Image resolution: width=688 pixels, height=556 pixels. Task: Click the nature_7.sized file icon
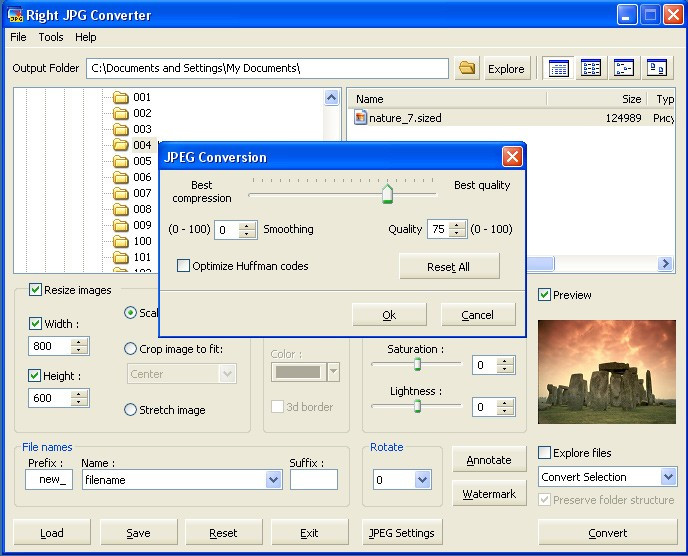pos(360,118)
